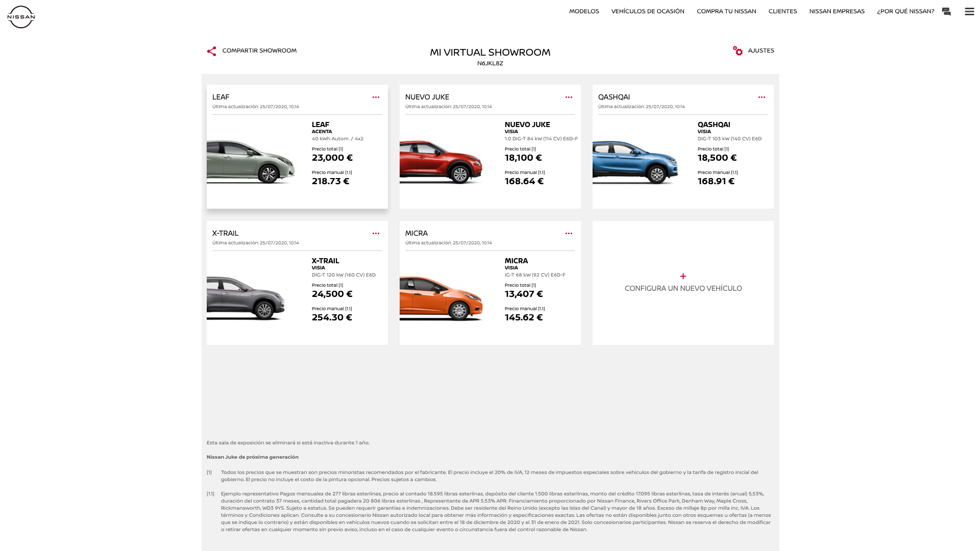The width and height of the screenshot is (980, 551).
Task: Open ¿POR QUÉ NISSAN? menu
Action: pos(905,11)
